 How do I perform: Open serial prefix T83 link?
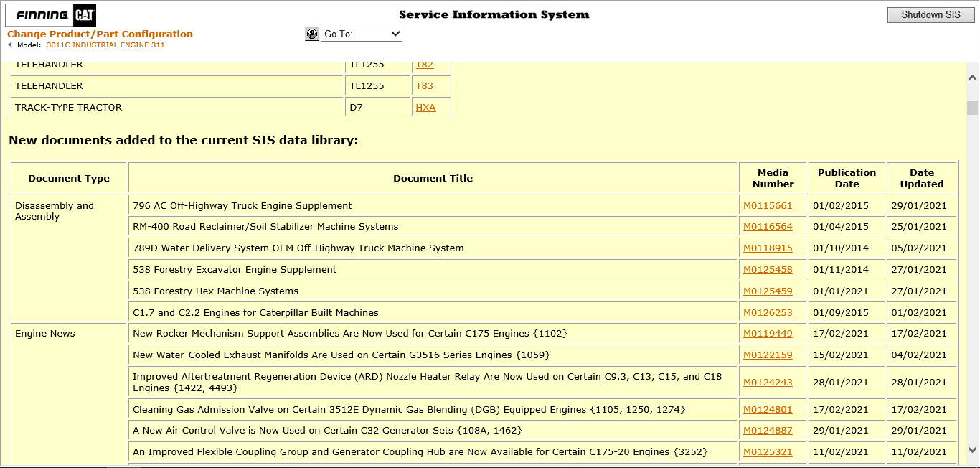point(425,85)
